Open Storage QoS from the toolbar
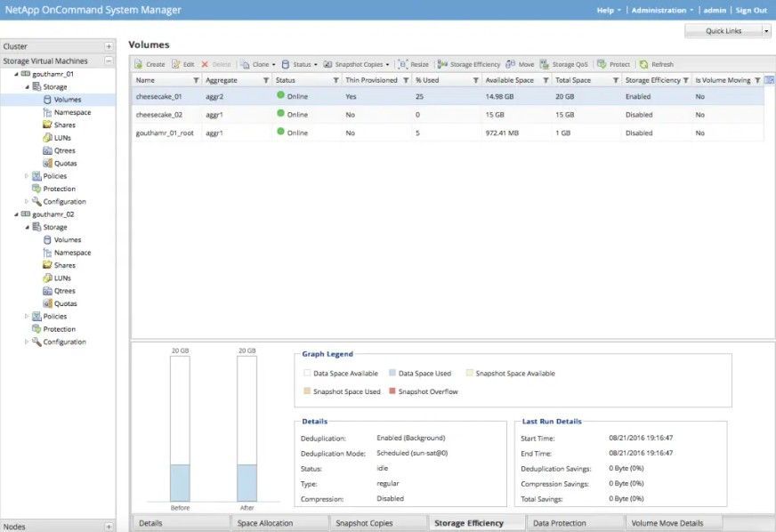 [x=545, y=65]
